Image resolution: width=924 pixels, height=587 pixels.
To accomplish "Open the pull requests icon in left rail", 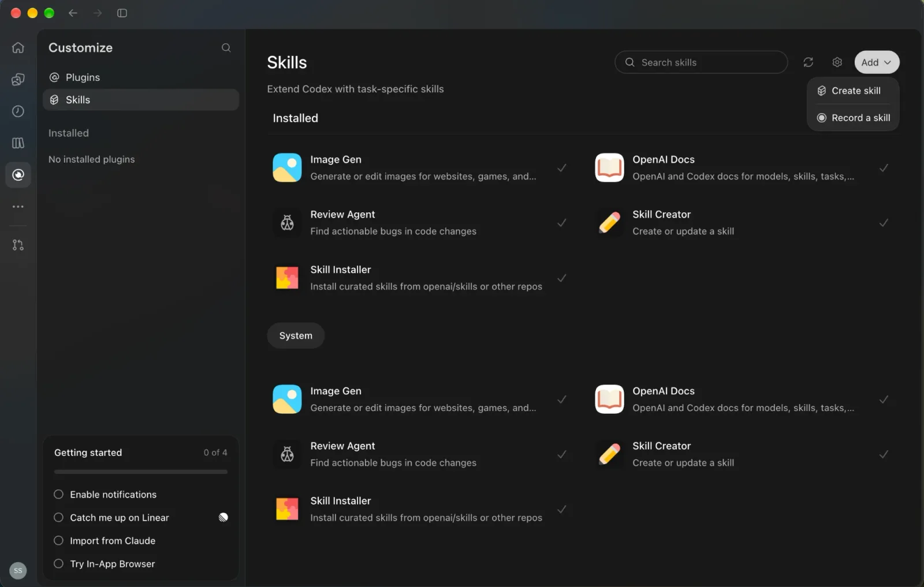I will 18,245.
